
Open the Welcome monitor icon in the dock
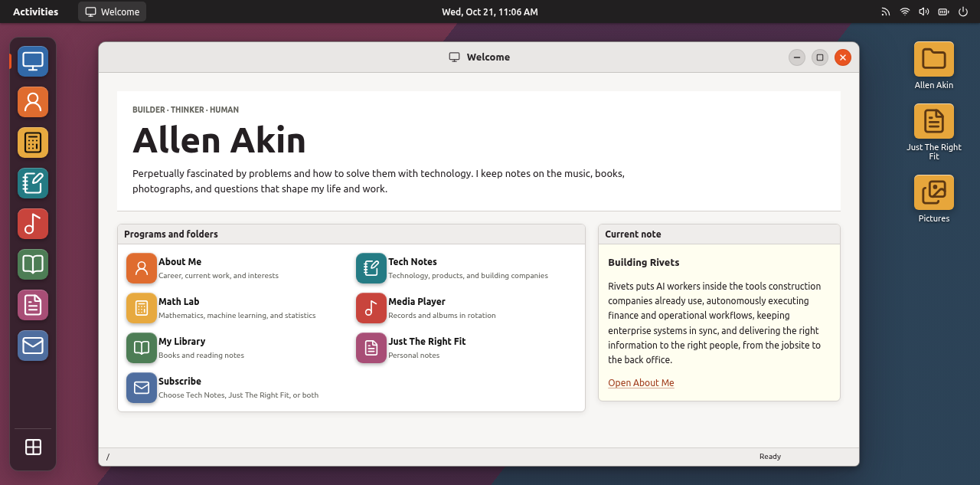[x=33, y=61]
